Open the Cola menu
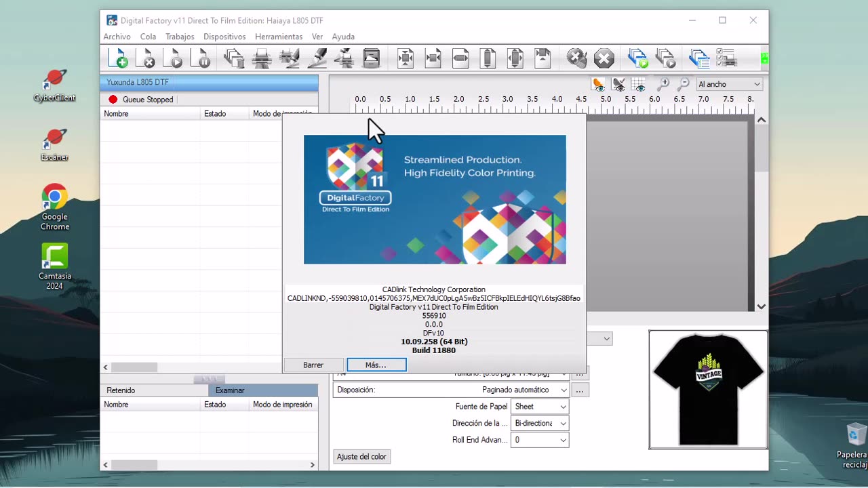This screenshot has height=488, width=868. tap(148, 37)
